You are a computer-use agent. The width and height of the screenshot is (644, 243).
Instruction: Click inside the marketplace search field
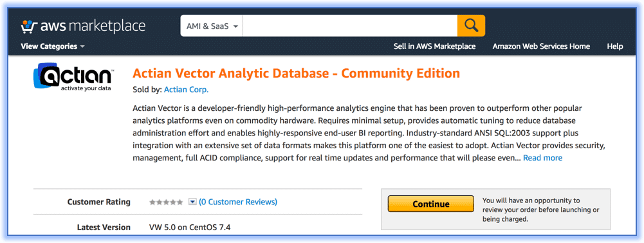350,26
